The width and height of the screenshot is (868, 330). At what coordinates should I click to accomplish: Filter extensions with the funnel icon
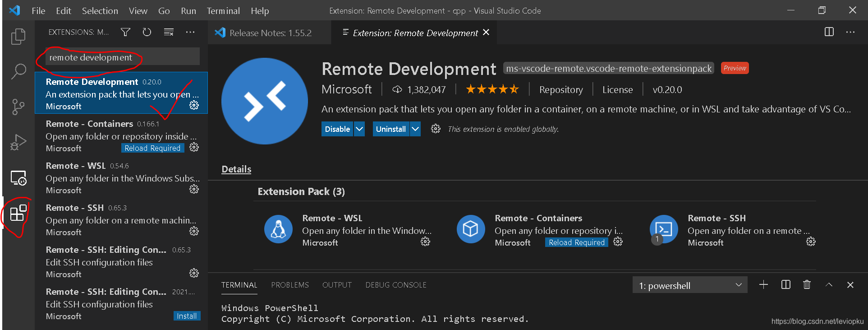125,32
